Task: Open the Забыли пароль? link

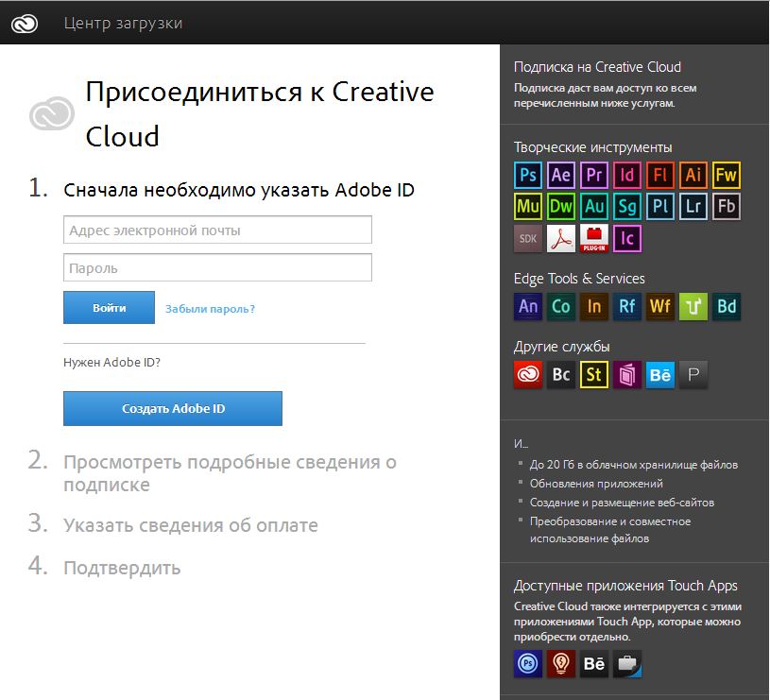Action: (210, 309)
